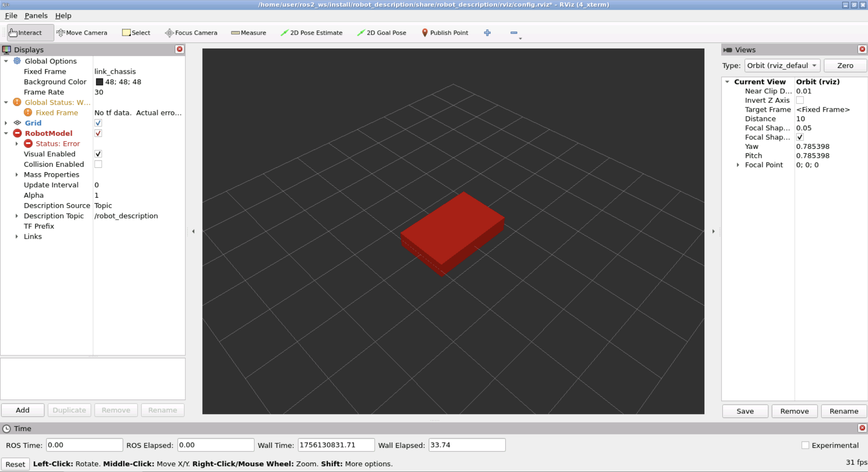Select the Interact tool
Image resolution: width=868 pixels, height=472 pixels.
point(30,33)
